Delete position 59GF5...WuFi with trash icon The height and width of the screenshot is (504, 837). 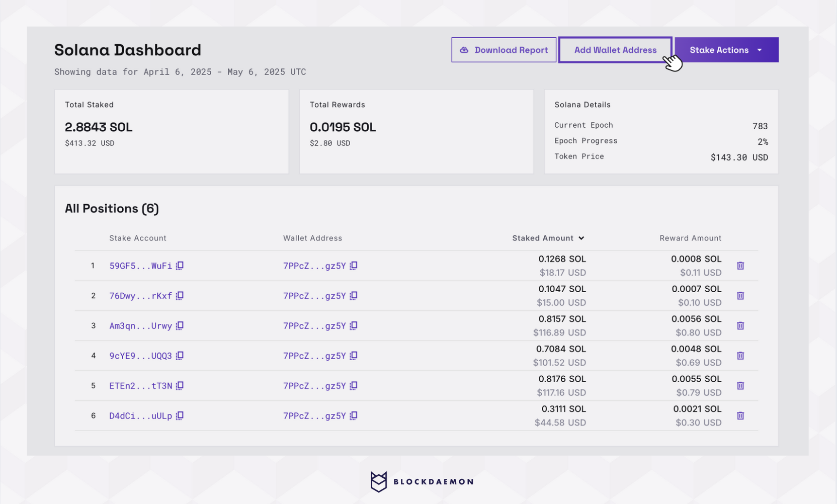pyautogui.click(x=740, y=266)
